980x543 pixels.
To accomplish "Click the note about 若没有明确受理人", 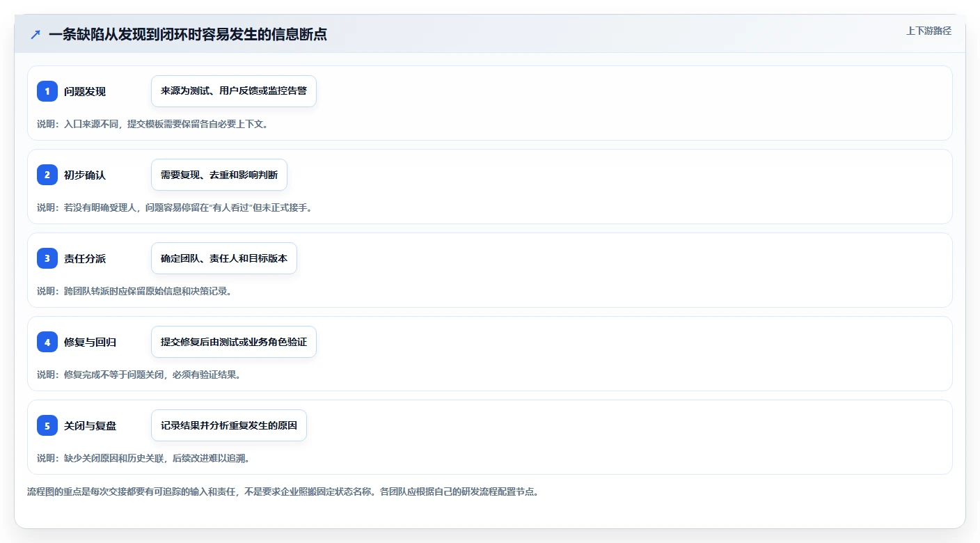I will 175,207.
